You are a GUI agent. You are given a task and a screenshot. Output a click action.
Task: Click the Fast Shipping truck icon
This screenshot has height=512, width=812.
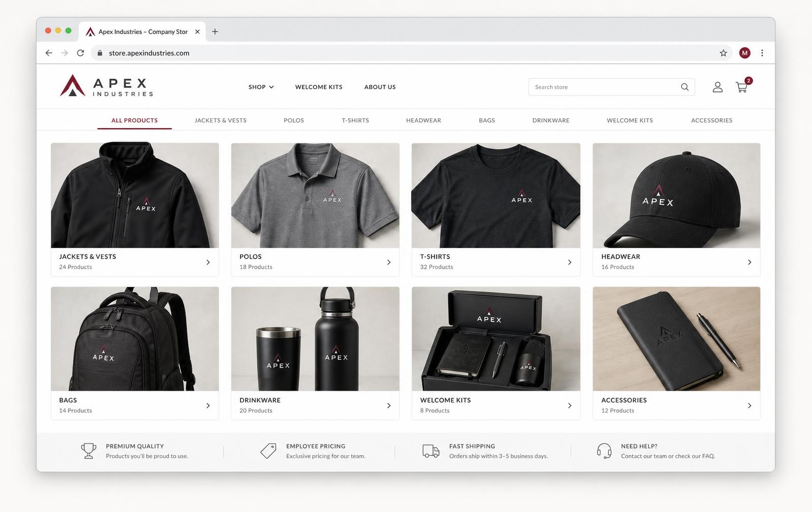pos(431,451)
